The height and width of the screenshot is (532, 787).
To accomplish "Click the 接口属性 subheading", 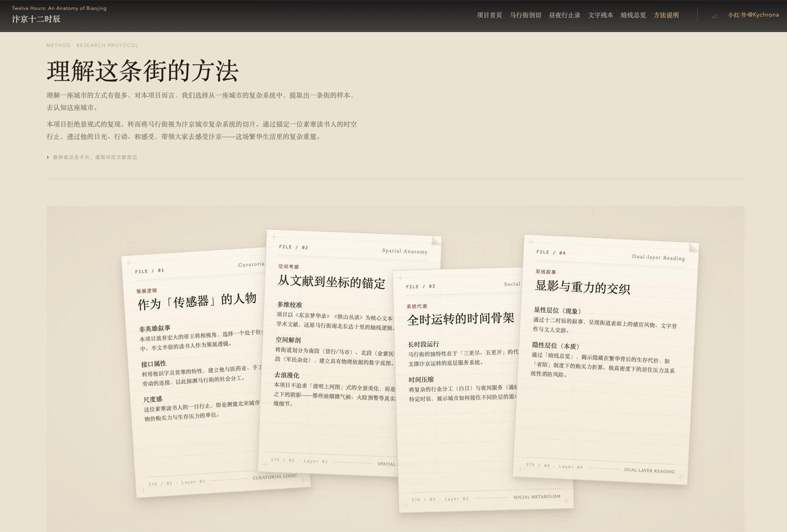I will click(154, 364).
